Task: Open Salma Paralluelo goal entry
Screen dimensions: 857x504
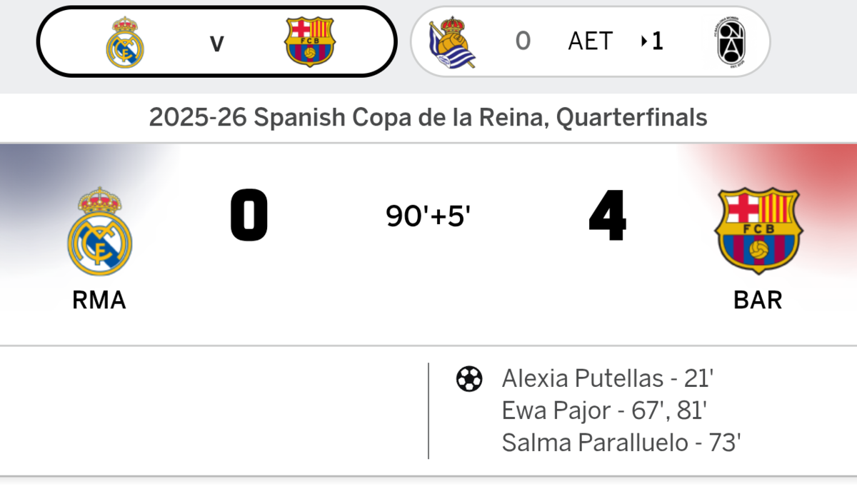Action: tap(621, 443)
